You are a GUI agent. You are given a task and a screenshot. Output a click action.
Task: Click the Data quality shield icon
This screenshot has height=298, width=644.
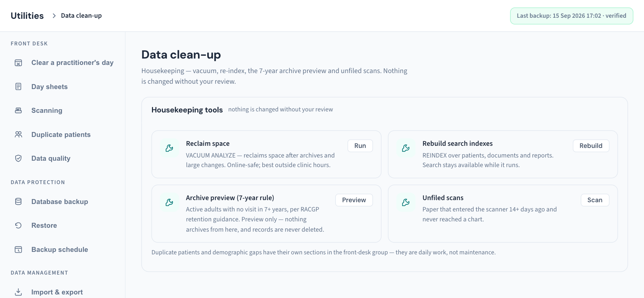(18, 158)
